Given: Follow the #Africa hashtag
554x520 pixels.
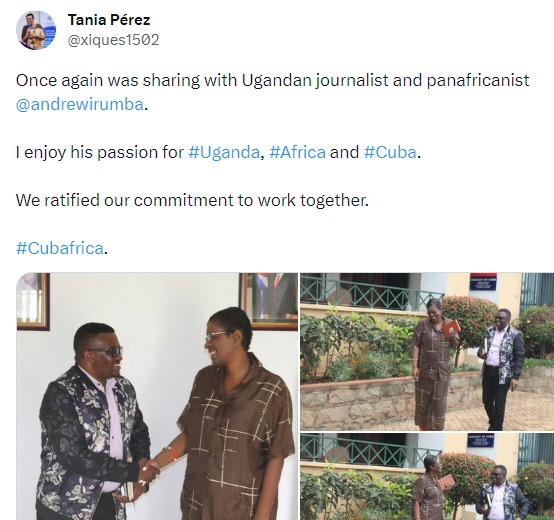Looking at the screenshot, I should pos(297,152).
